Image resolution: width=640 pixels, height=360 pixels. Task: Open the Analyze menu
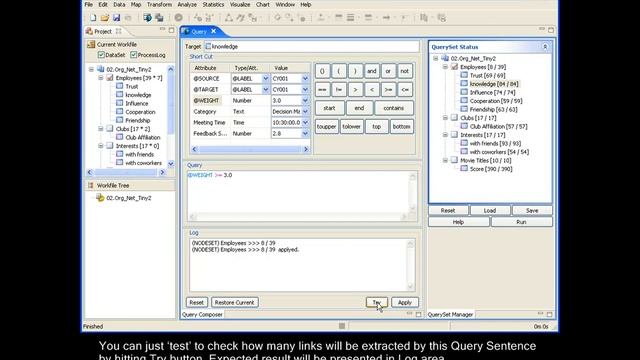tap(187, 4)
